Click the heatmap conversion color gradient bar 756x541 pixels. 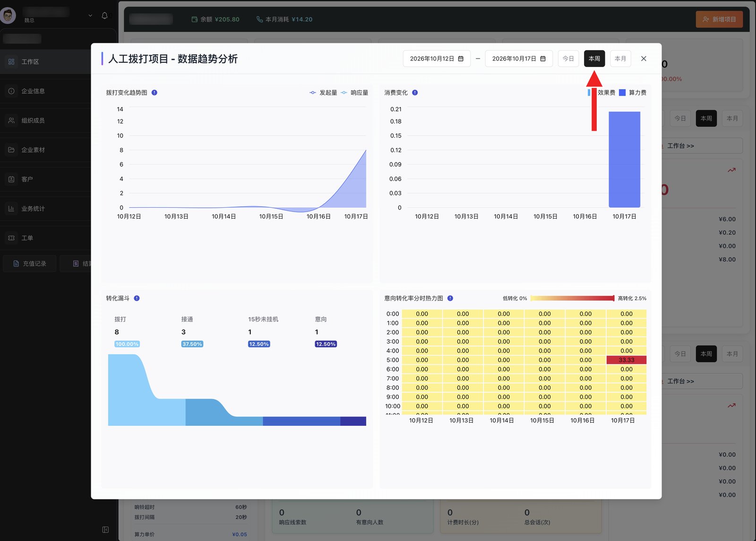572,298
